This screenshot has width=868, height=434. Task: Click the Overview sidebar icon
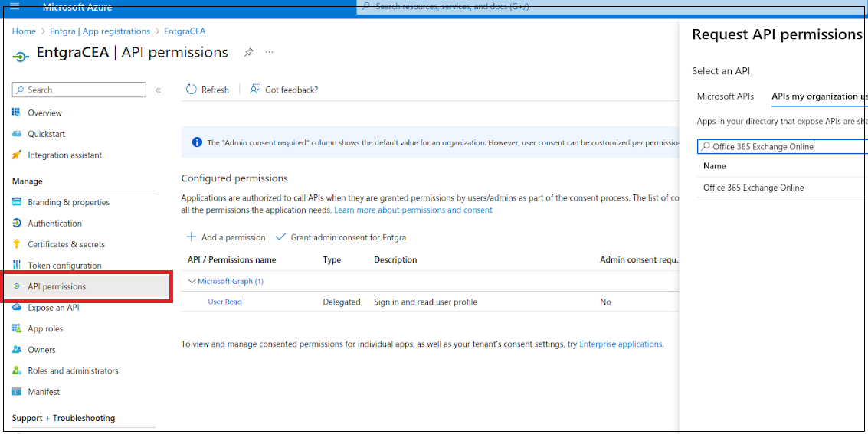tap(17, 113)
